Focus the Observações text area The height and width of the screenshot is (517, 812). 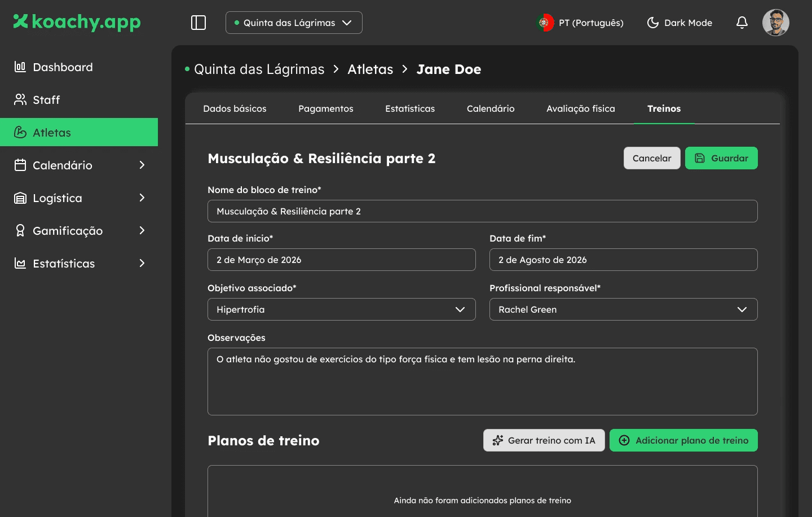pyautogui.click(x=483, y=382)
